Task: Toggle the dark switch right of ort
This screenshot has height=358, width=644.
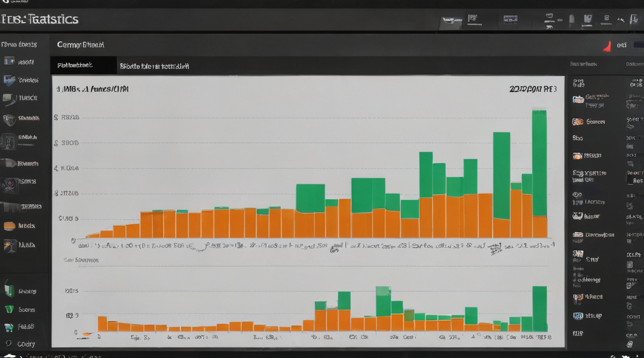Action: [638, 45]
